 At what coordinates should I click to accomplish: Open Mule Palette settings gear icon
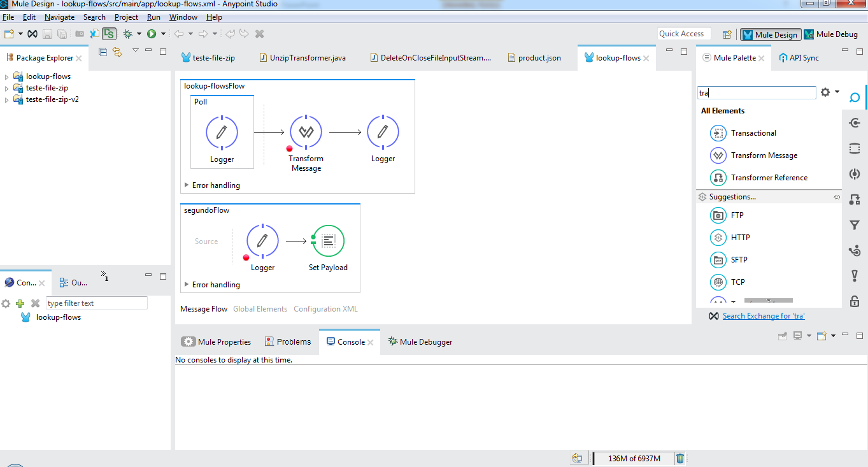point(825,92)
